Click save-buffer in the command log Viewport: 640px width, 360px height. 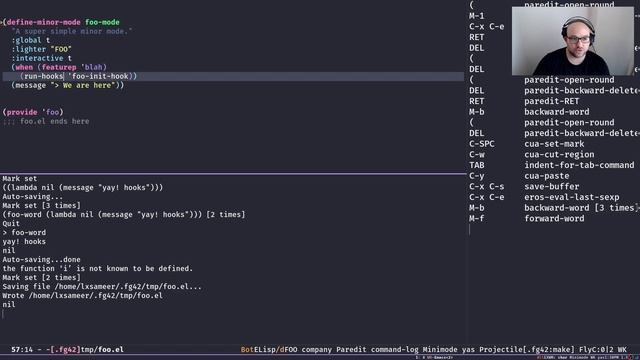click(551, 187)
